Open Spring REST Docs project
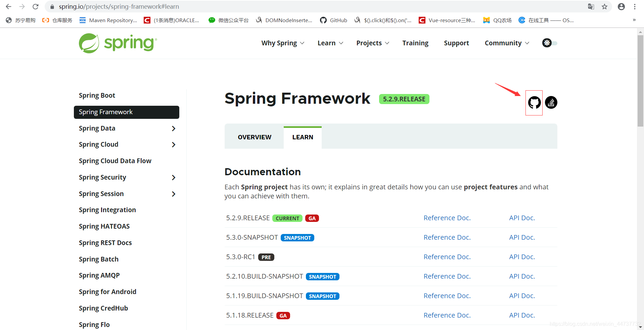 pos(105,243)
